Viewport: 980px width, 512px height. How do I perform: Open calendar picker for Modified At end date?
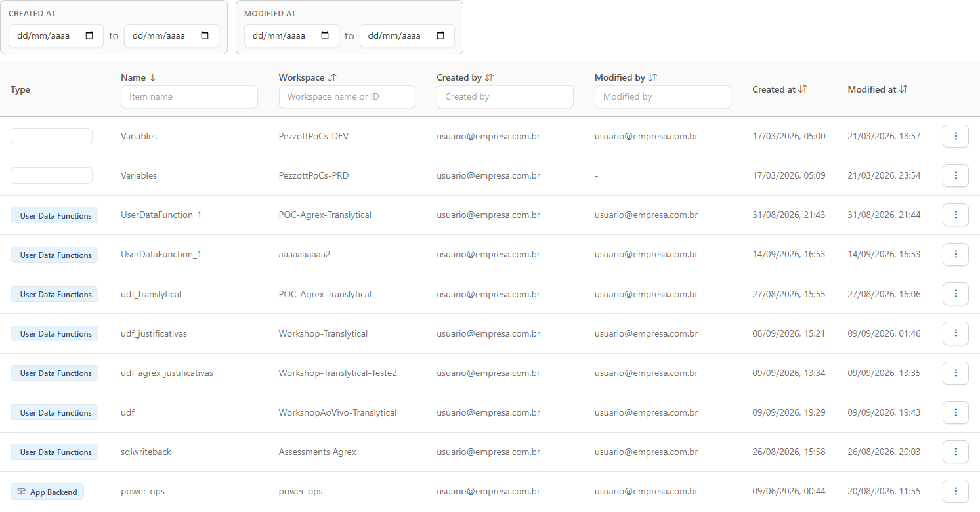pyautogui.click(x=440, y=35)
